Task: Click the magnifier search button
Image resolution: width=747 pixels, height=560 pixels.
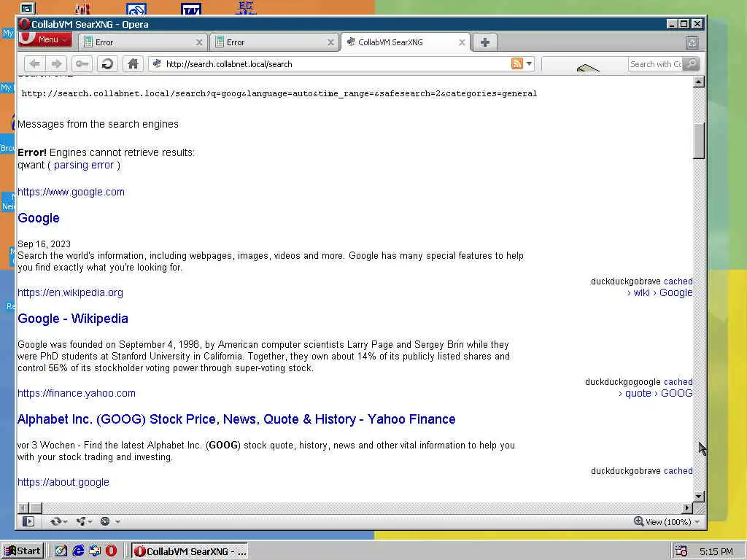Action: (x=692, y=64)
